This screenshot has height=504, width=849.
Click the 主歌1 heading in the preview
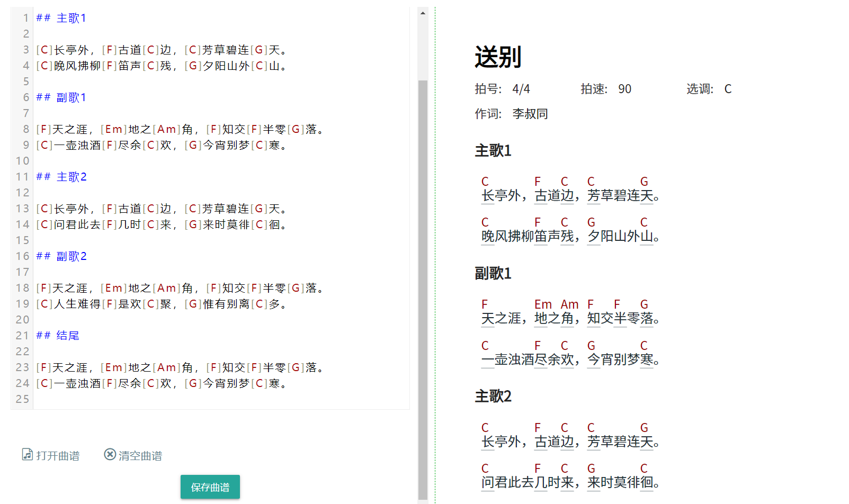point(493,151)
